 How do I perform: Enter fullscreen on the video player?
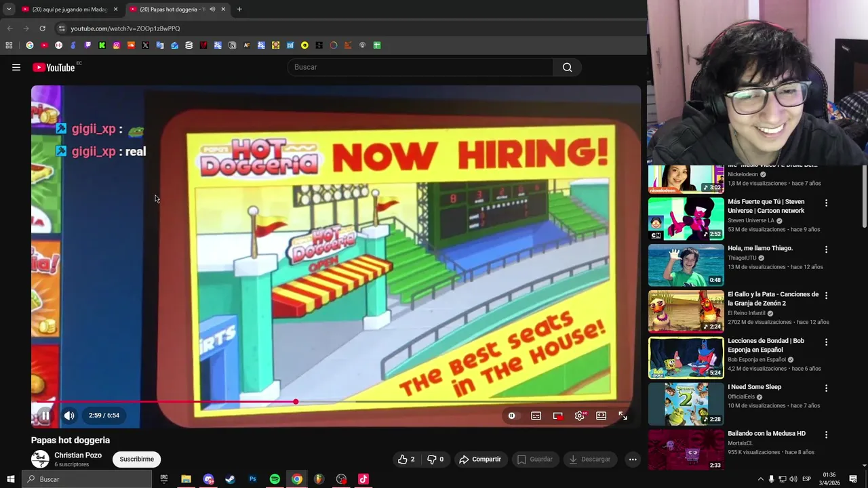click(623, 416)
